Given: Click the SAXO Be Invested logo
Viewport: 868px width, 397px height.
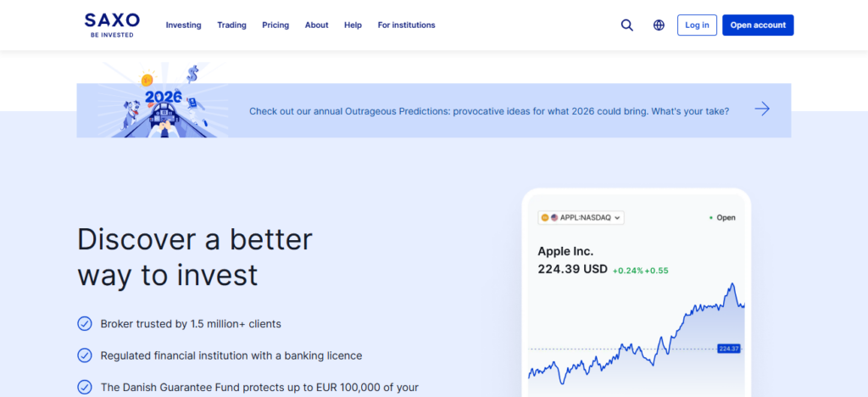Looking at the screenshot, I should tap(112, 25).
